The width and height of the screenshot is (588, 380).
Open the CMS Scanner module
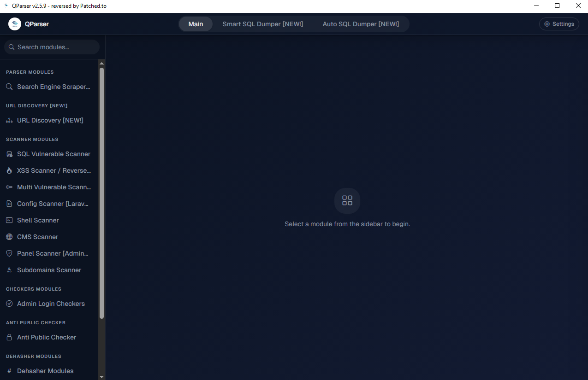[x=48, y=237]
